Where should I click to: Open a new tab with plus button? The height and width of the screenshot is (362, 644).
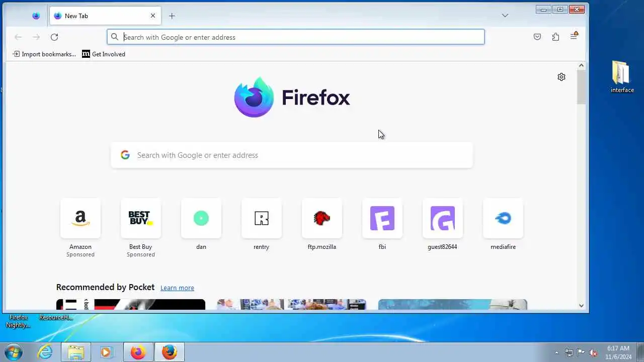172,16
